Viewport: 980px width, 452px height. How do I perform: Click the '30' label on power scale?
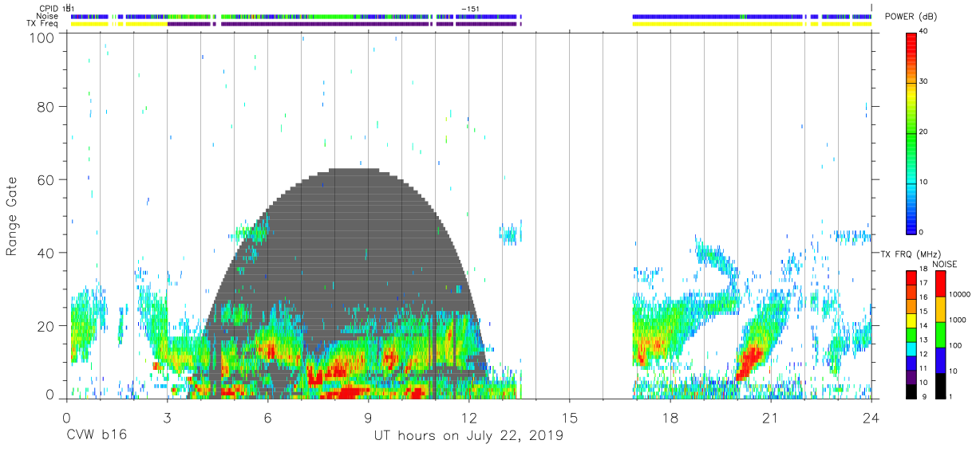coord(923,81)
